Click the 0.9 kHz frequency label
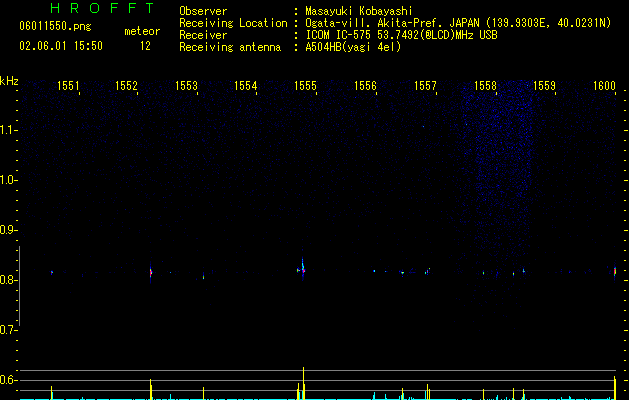Image resolution: width=629 pixels, height=400 pixels. click(7, 230)
